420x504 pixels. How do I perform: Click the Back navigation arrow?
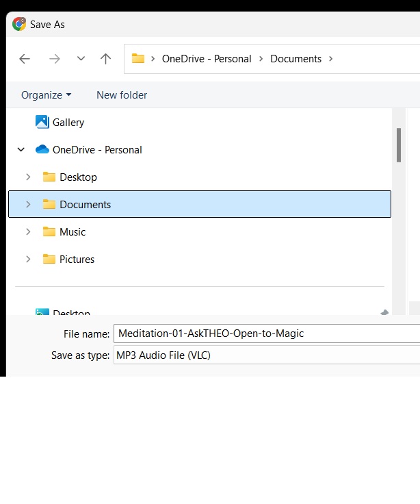[x=25, y=59]
